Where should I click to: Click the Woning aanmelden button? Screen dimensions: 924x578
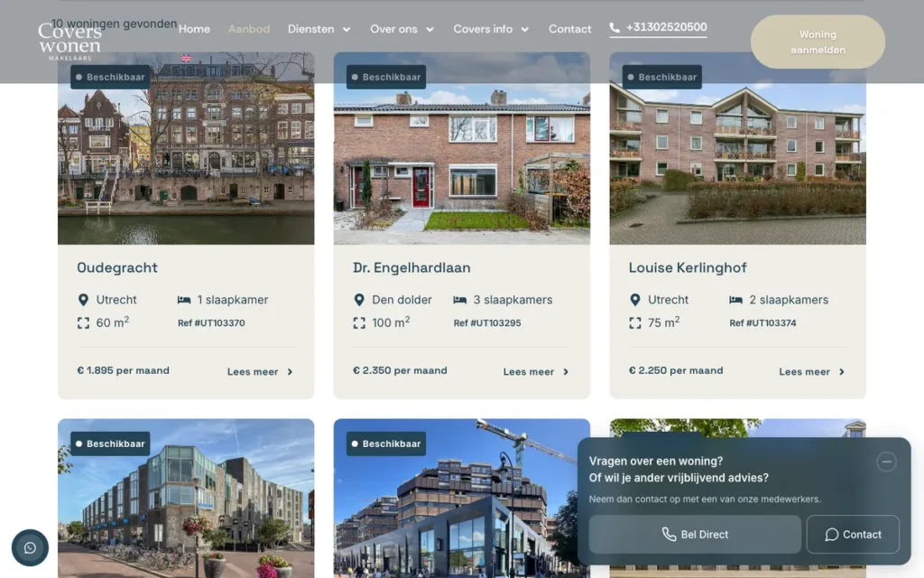point(818,42)
